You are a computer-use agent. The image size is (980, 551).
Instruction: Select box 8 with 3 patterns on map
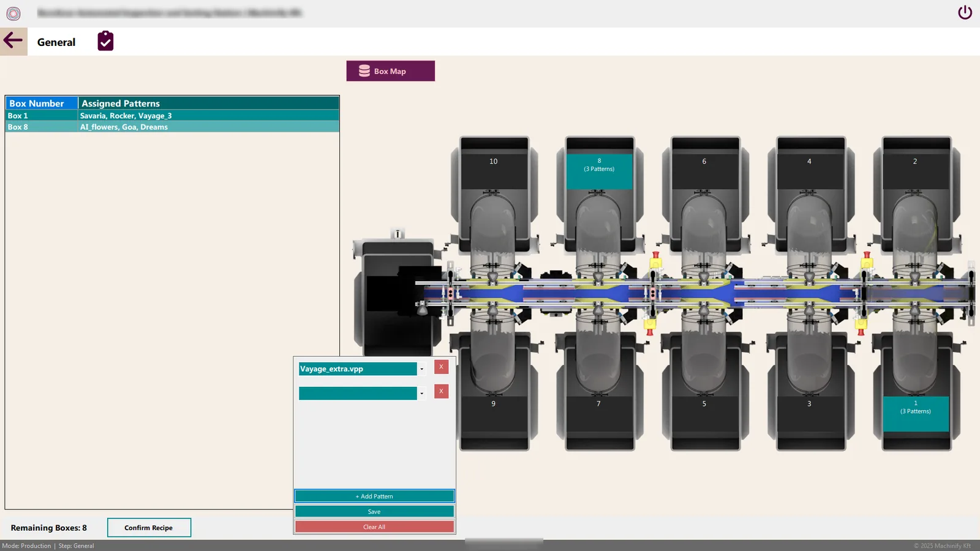599,171
